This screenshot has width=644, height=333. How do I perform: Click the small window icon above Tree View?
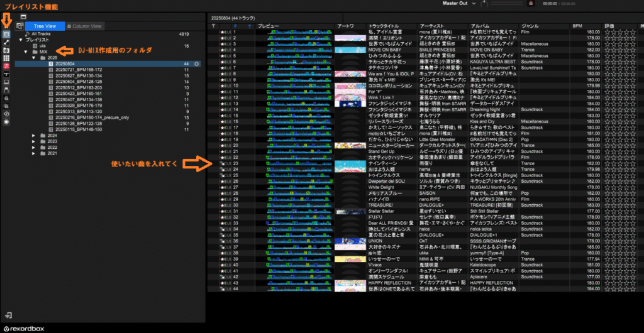pyautogui.click(x=23, y=17)
